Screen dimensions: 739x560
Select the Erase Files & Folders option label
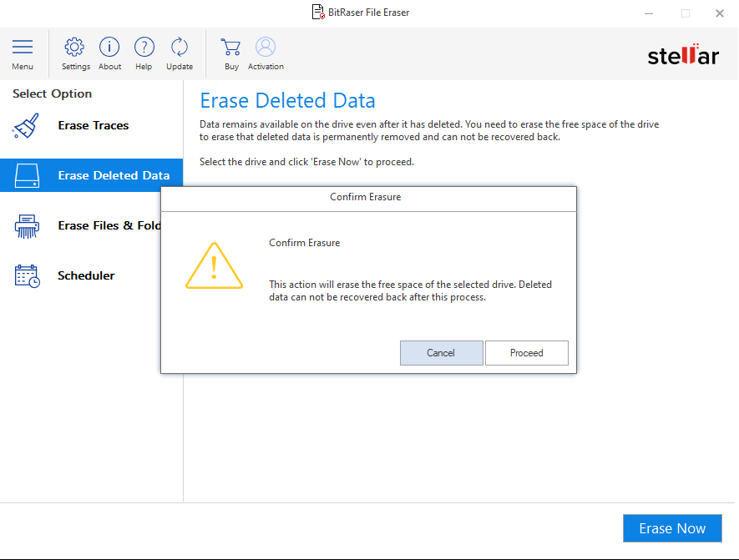coord(109,225)
